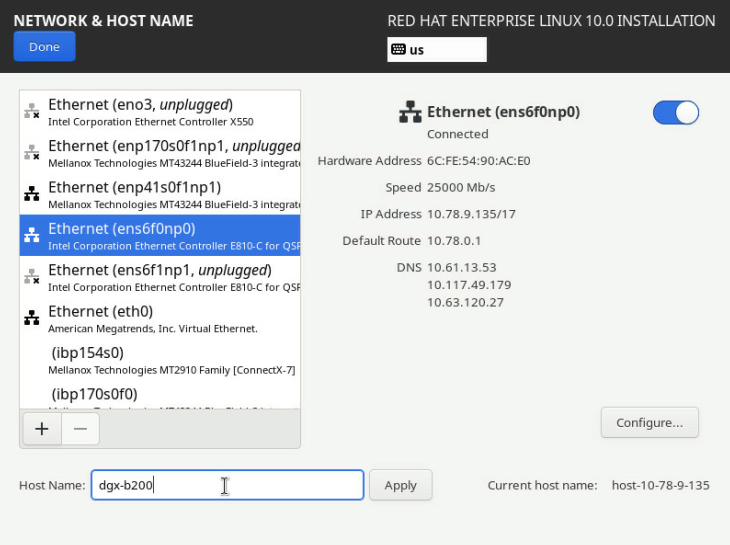Click the NETWORK & HOST NAME heading
The height and width of the screenshot is (545, 730).
pyautogui.click(x=103, y=21)
